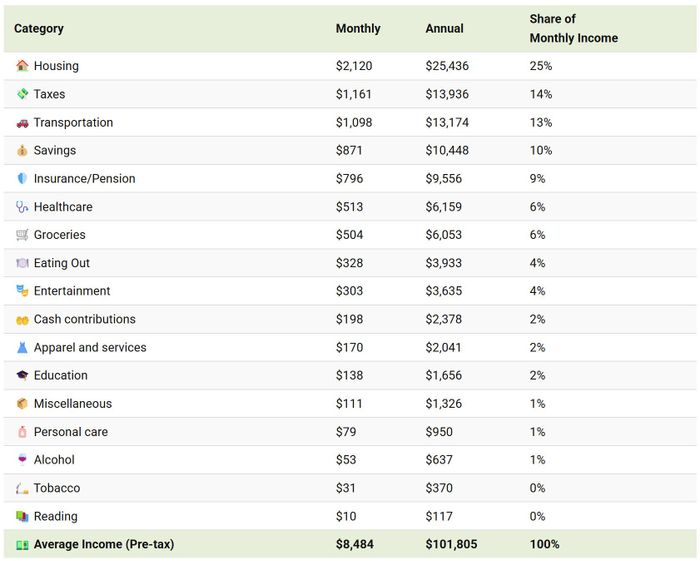Click the shield icon for Insurance/Pension
This screenshot has width=700, height=561.
click(22, 178)
